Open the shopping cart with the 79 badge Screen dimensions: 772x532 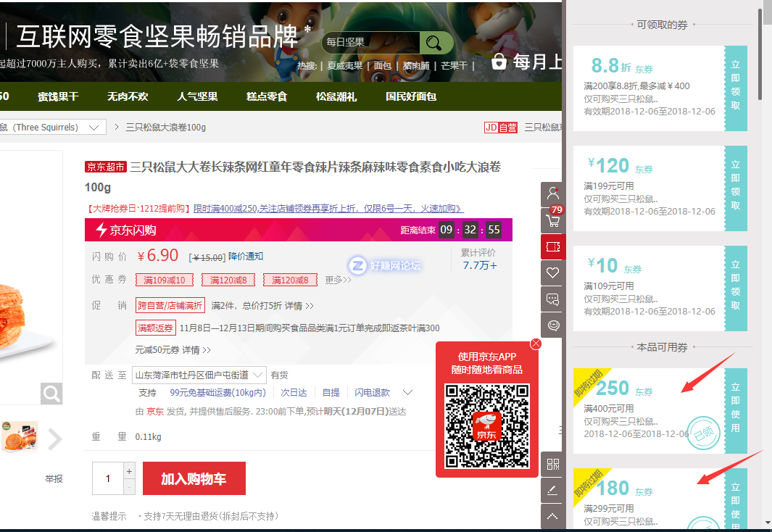(x=552, y=220)
